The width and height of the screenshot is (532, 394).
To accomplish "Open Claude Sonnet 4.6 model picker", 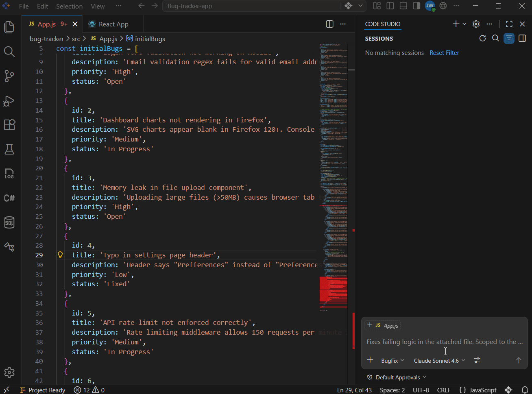I will (439, 361).
